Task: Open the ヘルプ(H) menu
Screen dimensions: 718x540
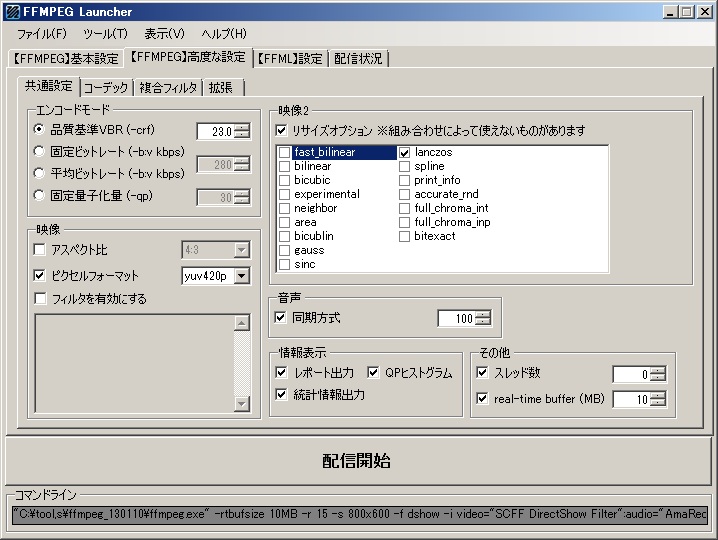Action: click(x=224, y=34)
